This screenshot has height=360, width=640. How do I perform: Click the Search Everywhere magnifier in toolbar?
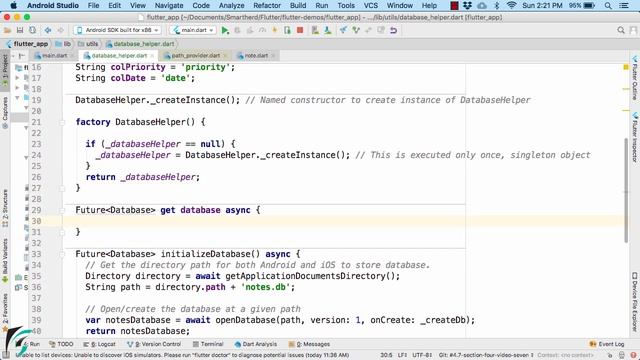click(x=621, y=30)
